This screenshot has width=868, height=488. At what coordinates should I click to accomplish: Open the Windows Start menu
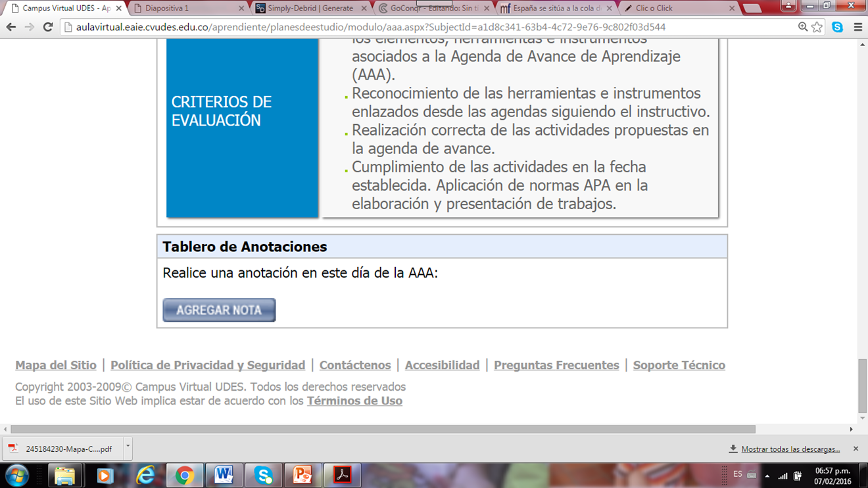click(x=16, y=475)
